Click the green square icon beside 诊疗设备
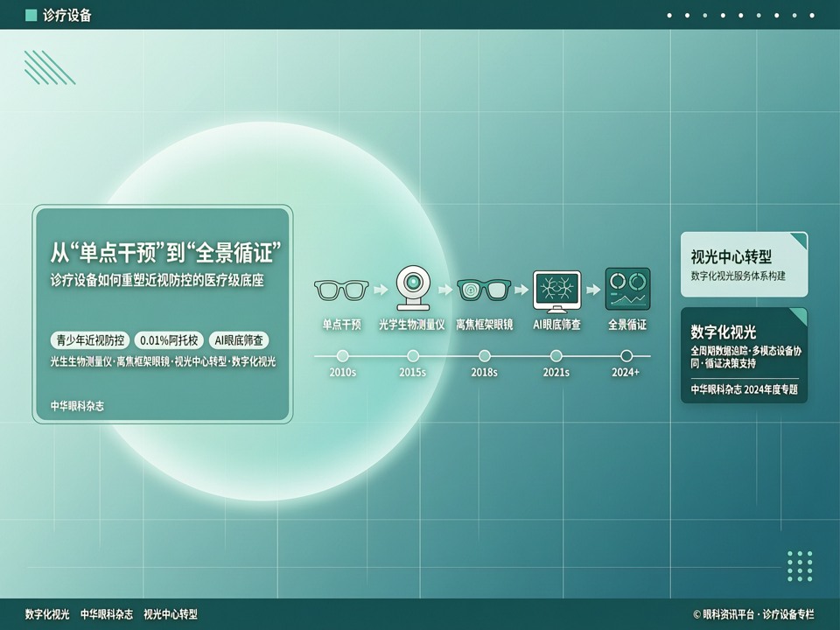Viewport: 840px width, 630px height. click(31, 15)
